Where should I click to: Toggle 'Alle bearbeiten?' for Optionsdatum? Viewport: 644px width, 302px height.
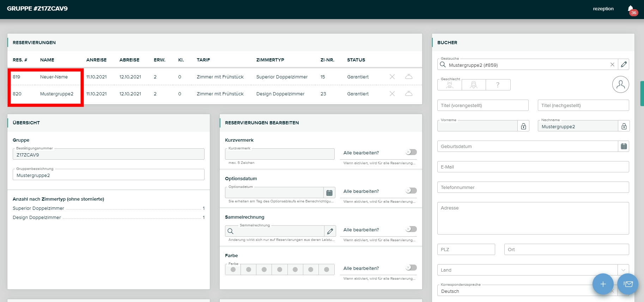click(411, 191)
